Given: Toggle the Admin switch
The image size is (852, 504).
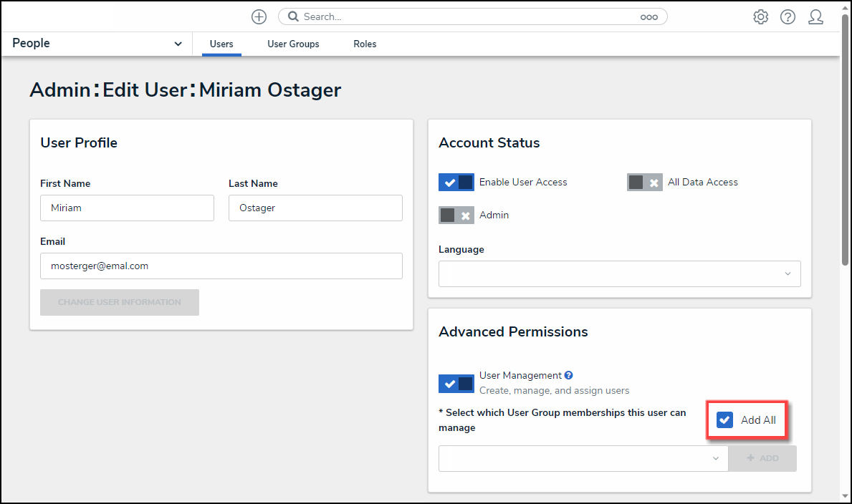Looking at the screenshot, I should point(456,215).
